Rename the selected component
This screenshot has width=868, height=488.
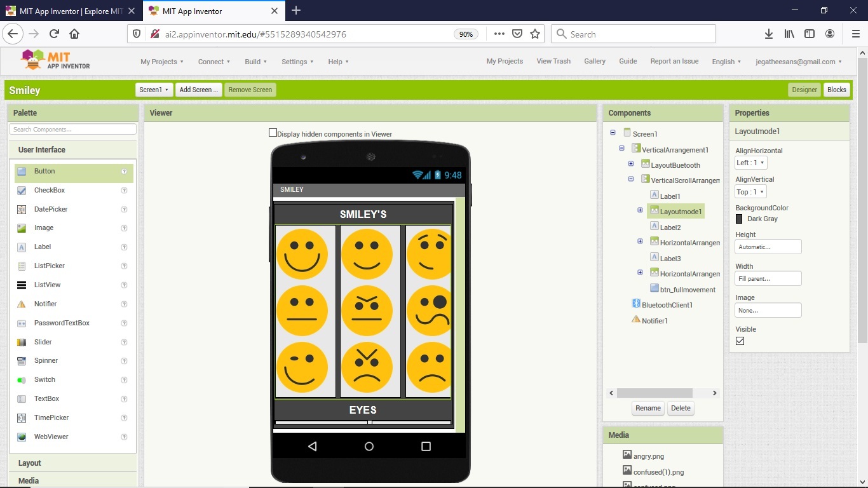[648, 408]
